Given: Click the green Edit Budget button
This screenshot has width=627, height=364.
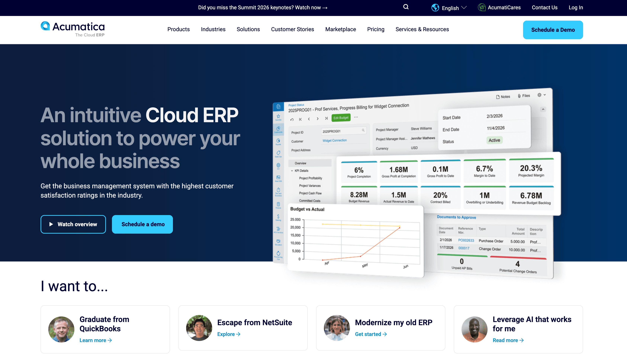Looking at the screenshot, I should click(341, 118).
